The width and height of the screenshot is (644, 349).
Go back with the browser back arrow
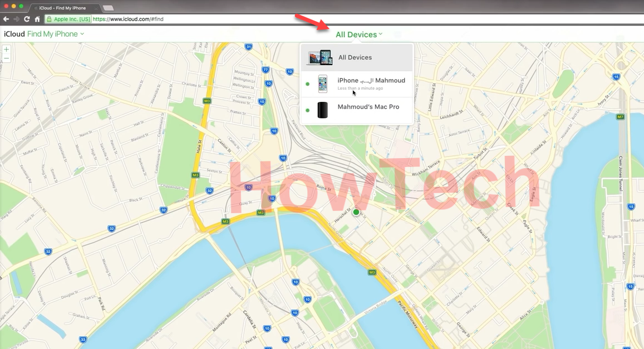6,19
